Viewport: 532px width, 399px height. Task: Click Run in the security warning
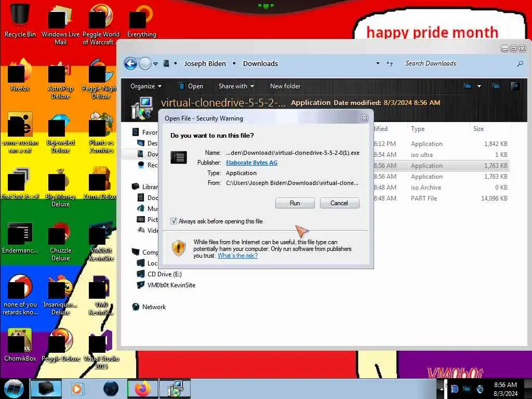pyautogui.click(x=295, y=203)
